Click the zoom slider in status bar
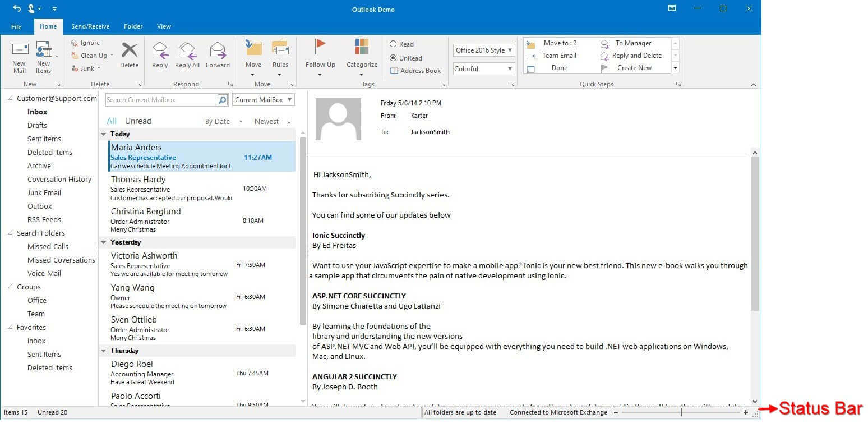868x423 pixels. click(681, 412)
